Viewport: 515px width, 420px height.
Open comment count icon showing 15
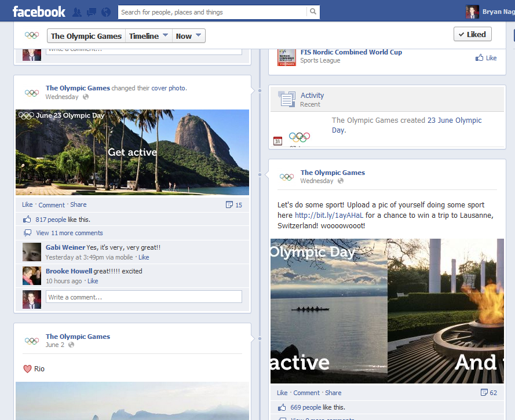(x=235, y=205)
